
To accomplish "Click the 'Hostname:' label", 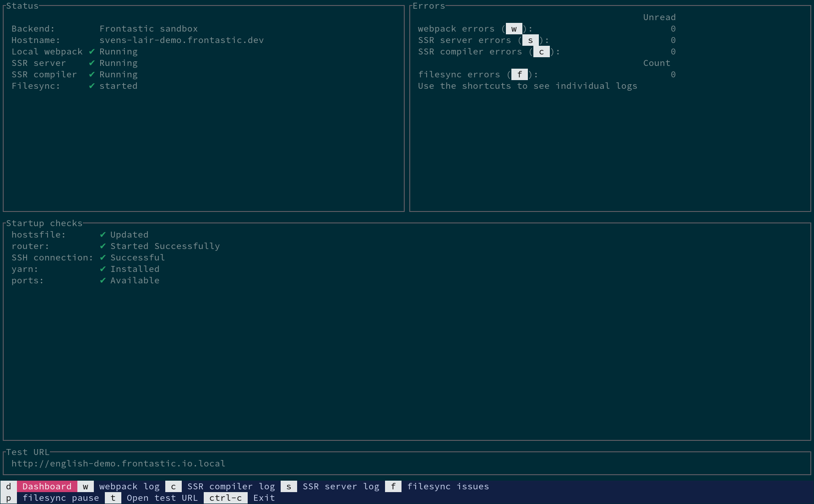I will [36, 40].
